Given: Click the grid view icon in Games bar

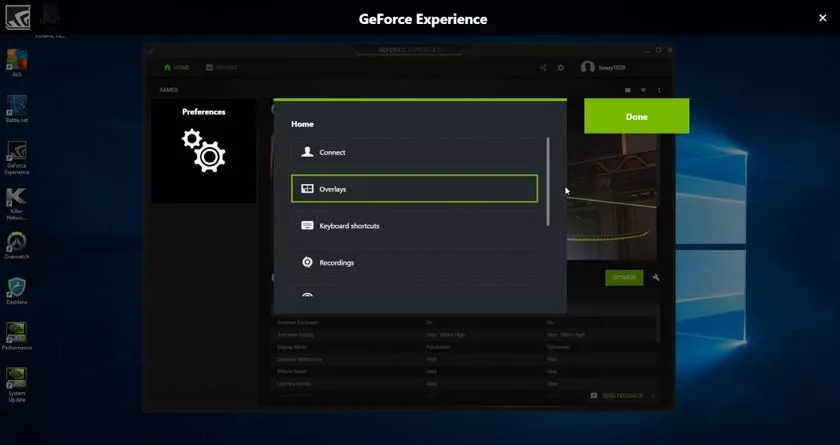Looking at the screenshot, I should tap(628, 90).
